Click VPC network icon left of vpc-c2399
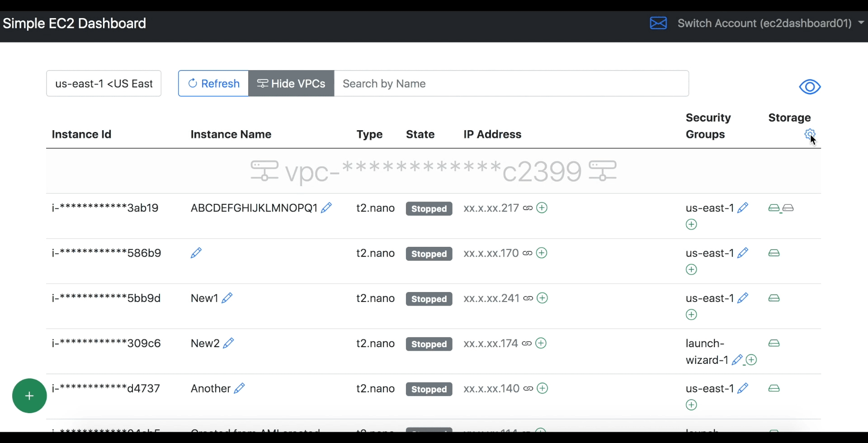This screenshot has width=868, height=443. 264,171
